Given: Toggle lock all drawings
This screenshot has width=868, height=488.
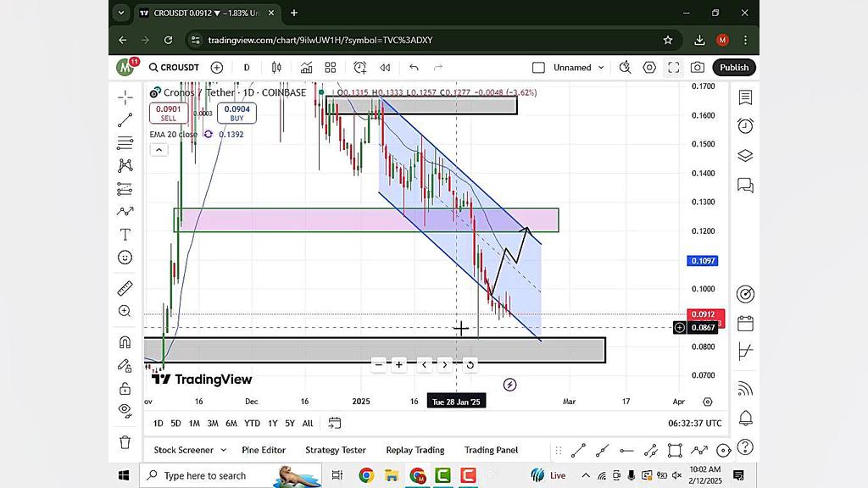Looking at the screenshot, I should pos(125,388).
